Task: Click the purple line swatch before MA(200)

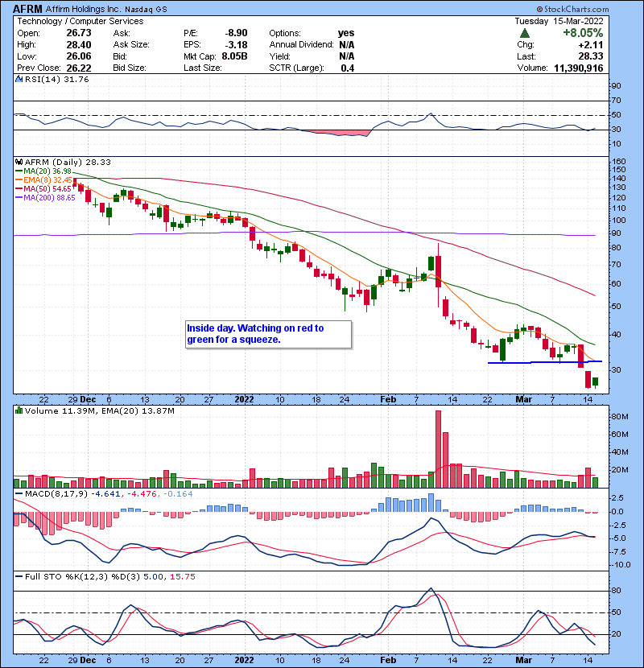Action: coord(19,198)
